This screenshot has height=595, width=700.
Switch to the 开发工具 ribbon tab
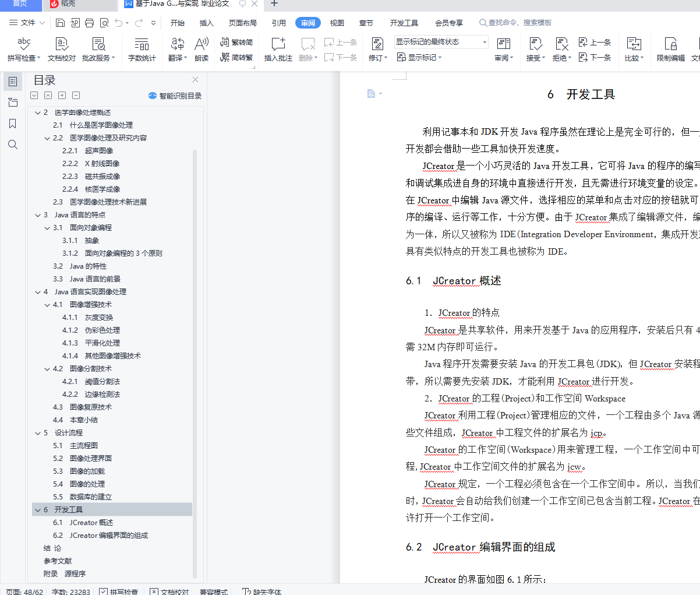pos(404,23)
